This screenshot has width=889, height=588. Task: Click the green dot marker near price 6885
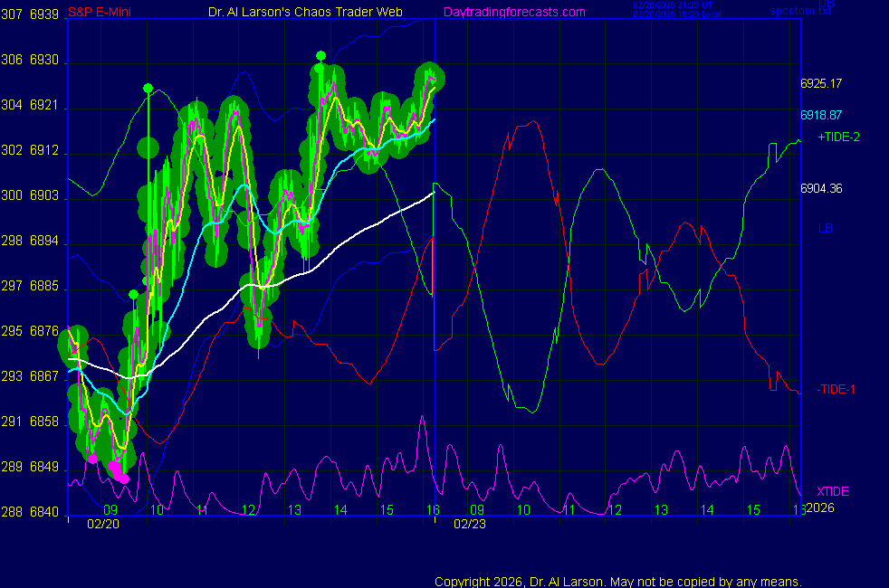[133, 294]
